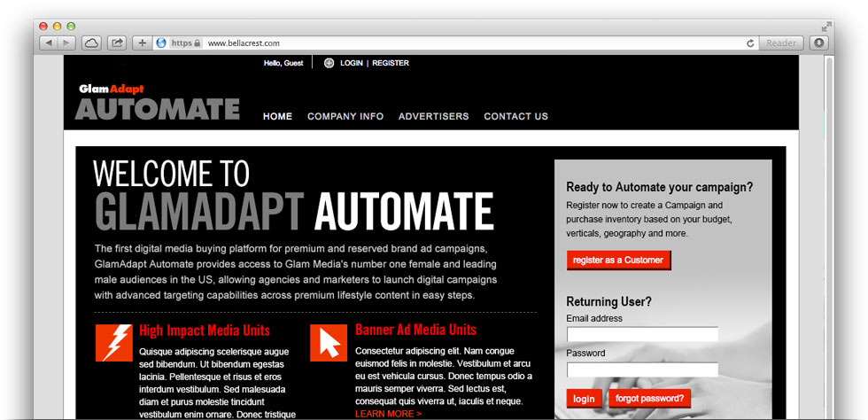Viewport: 868px width, 420px height.
Task: Click the Reader button in address bar
Action: click(781, 43)
